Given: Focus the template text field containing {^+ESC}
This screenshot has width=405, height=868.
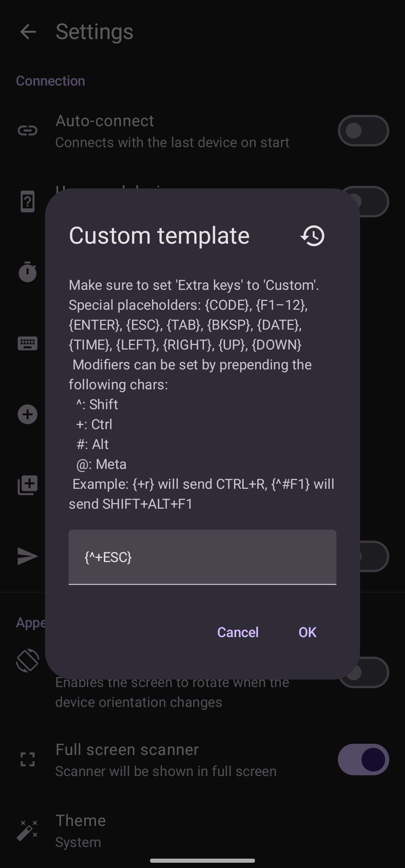Looking at the screenshot, I should (x=202, y=557).
